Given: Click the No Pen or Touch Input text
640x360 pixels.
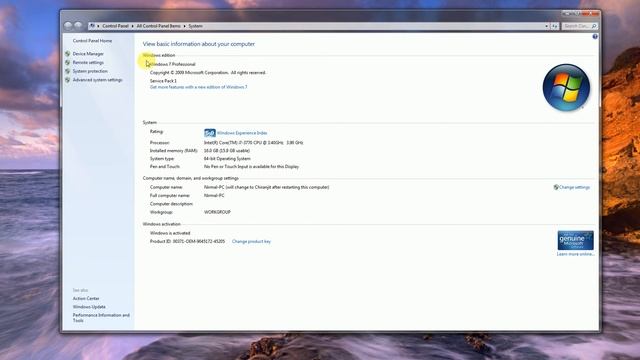Looking at the screenshot, I should click(x=251, y=167).
